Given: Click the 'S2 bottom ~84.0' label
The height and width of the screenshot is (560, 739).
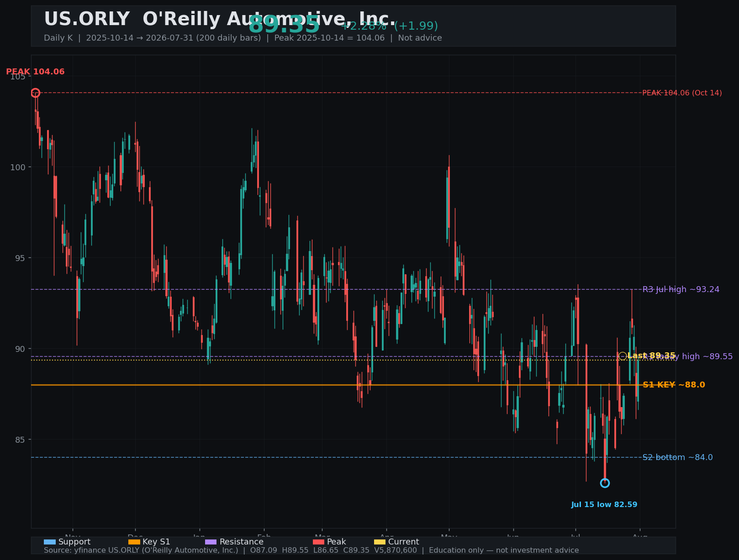Looking at the screenshot, I should click(x=677, y=457).
